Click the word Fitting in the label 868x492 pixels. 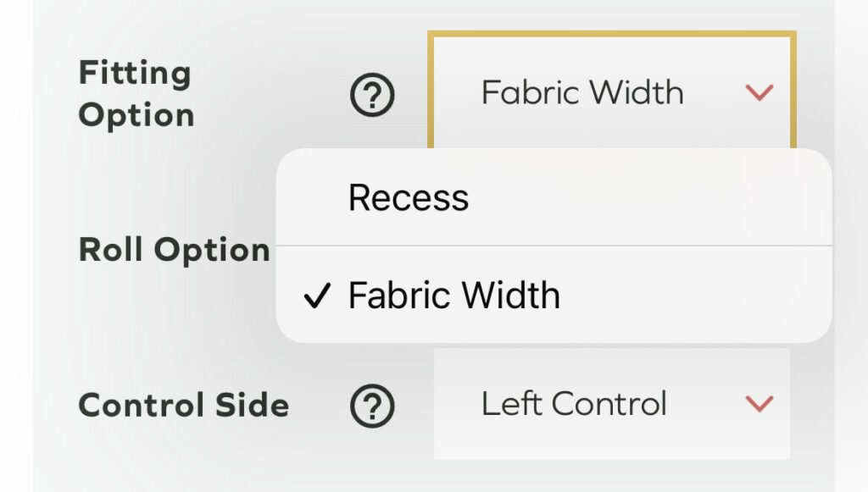(134, 74)
